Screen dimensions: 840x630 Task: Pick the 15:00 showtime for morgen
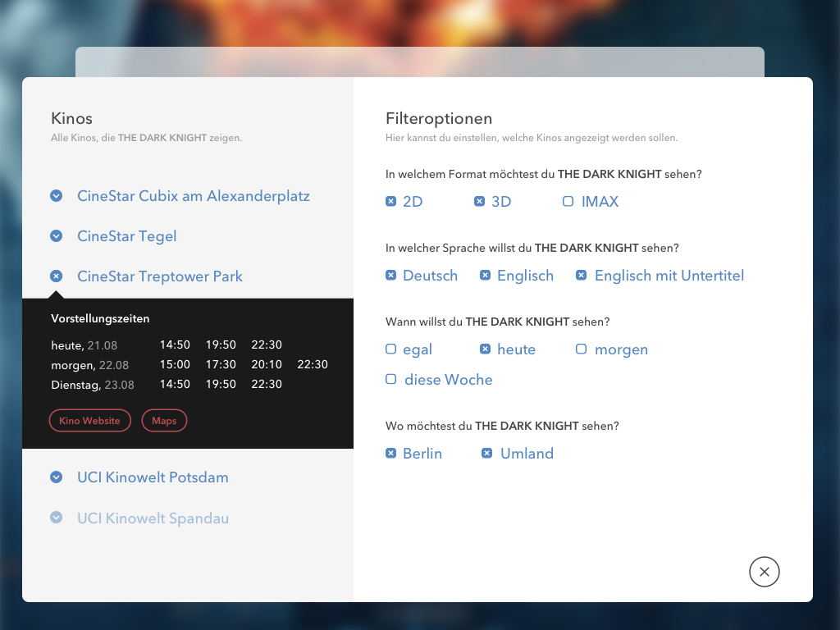point(176,365)
